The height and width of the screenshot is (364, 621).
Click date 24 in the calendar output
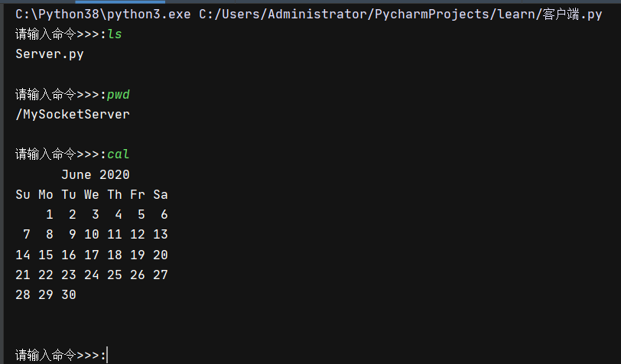(x=92, y=275)
